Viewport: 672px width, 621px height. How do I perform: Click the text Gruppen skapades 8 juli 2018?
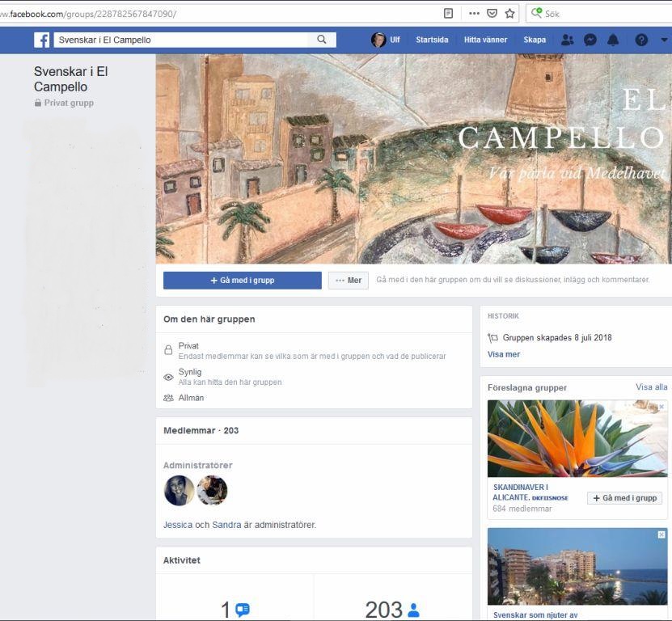(x=557, y=338)
